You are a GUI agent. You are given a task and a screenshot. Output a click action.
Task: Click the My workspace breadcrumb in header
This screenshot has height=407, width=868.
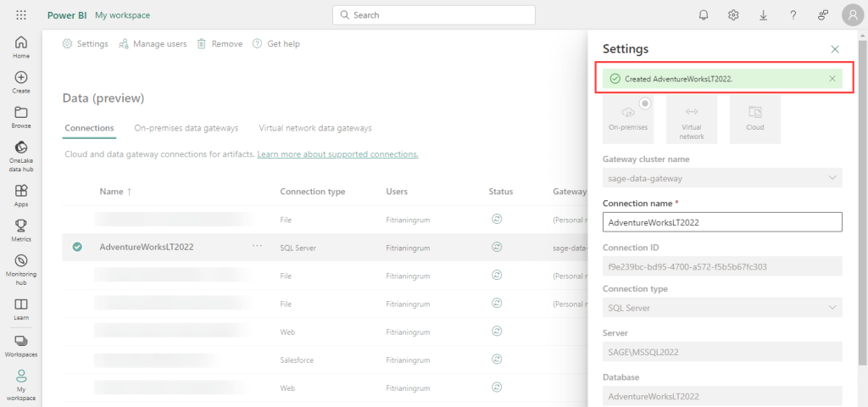tap(122, 15)
